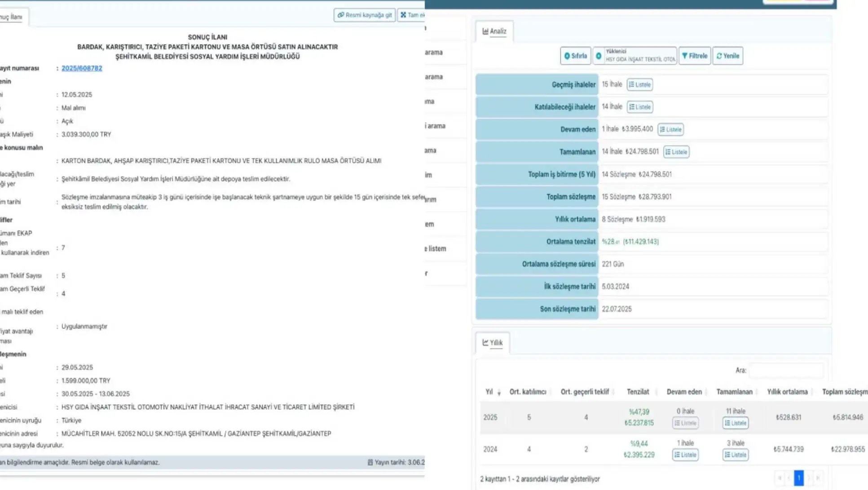This screenshot has width=868, height=490.
Task: Select the Yıllık tab
Action: pyautogui.click(x=492, y=343)
